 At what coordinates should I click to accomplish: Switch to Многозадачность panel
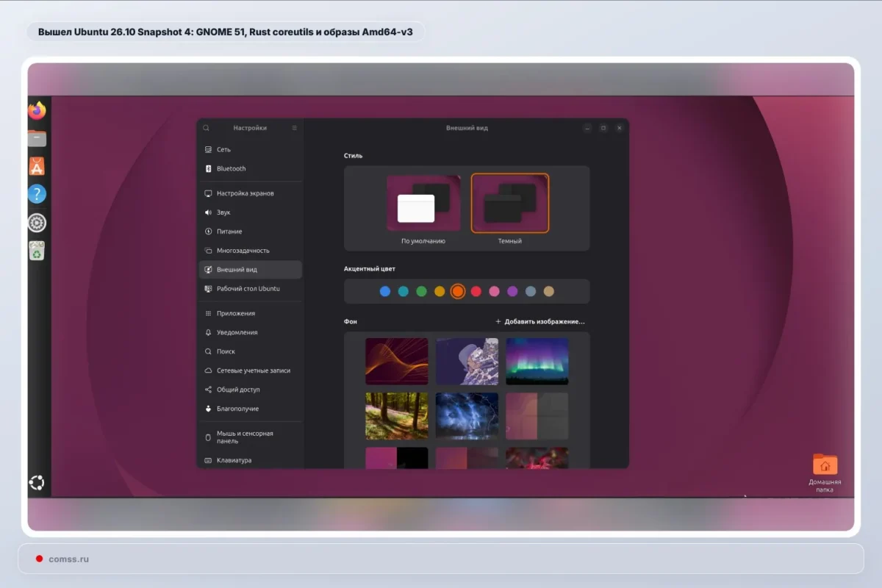251,251
